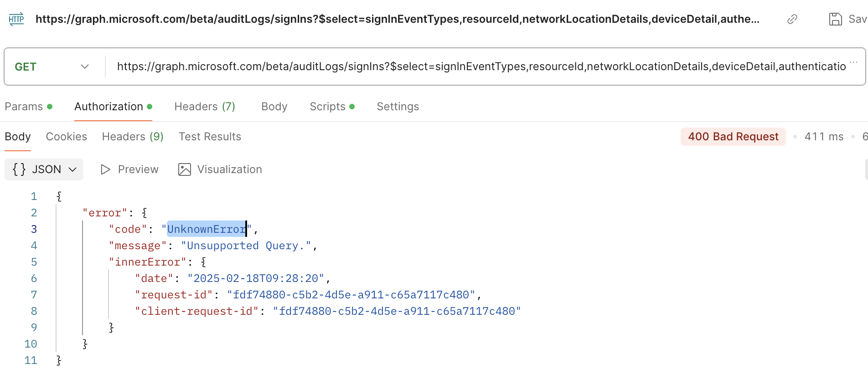Copy the request link icon
Screen dimensions: 868x379
(x=792, y=19)
